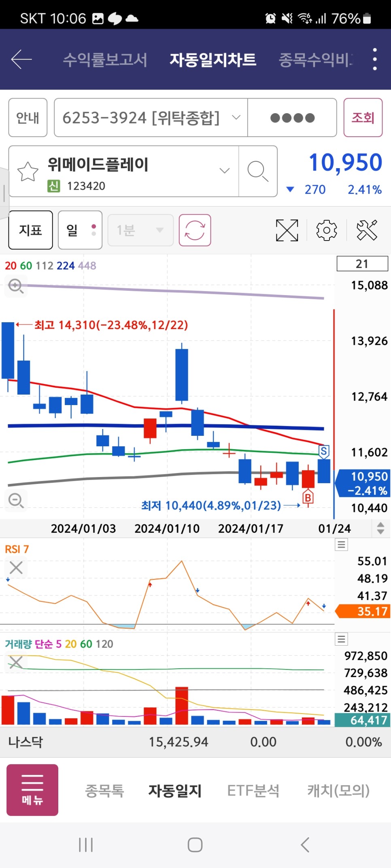This screenshot has height=868, width=391.
Task: Open volume panel list menu icon
Action: tap(342, 639)
